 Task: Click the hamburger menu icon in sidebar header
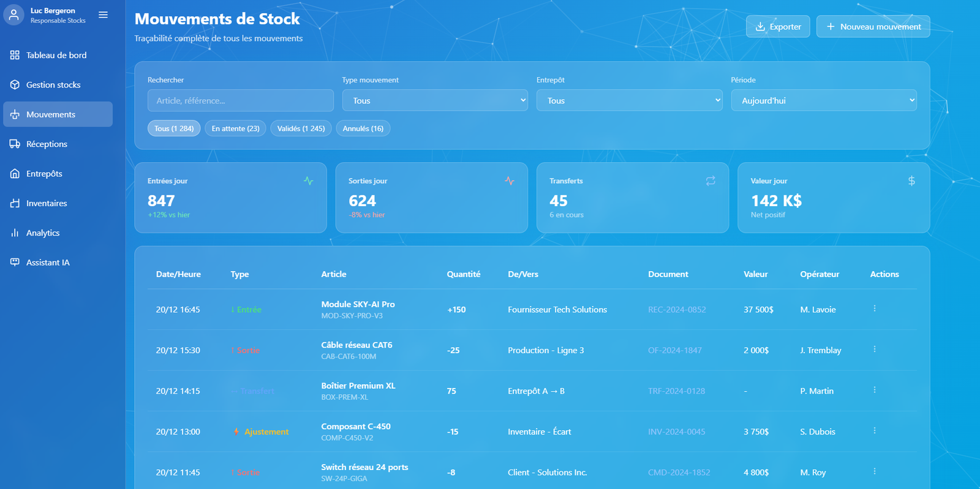103,15
